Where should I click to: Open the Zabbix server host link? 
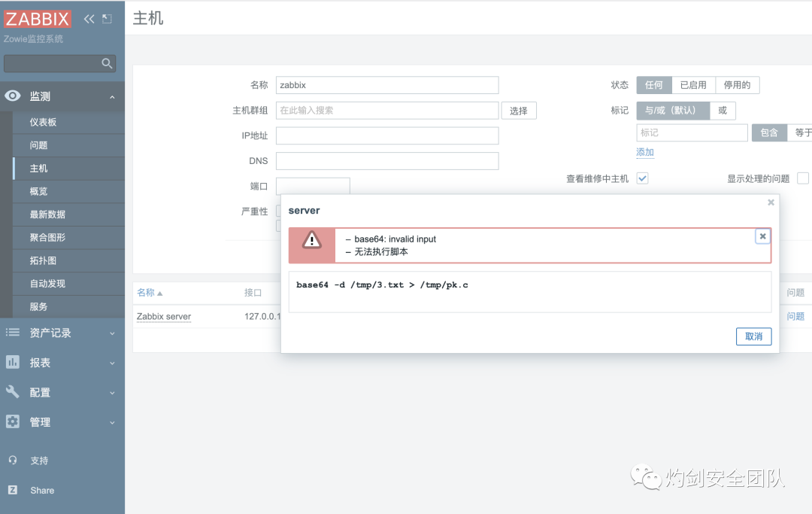(164, 317)
